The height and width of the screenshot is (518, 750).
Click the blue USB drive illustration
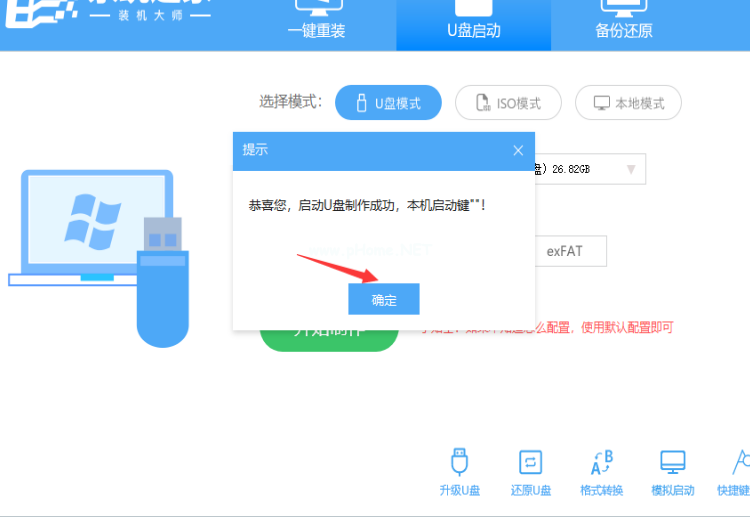[163, 285]
